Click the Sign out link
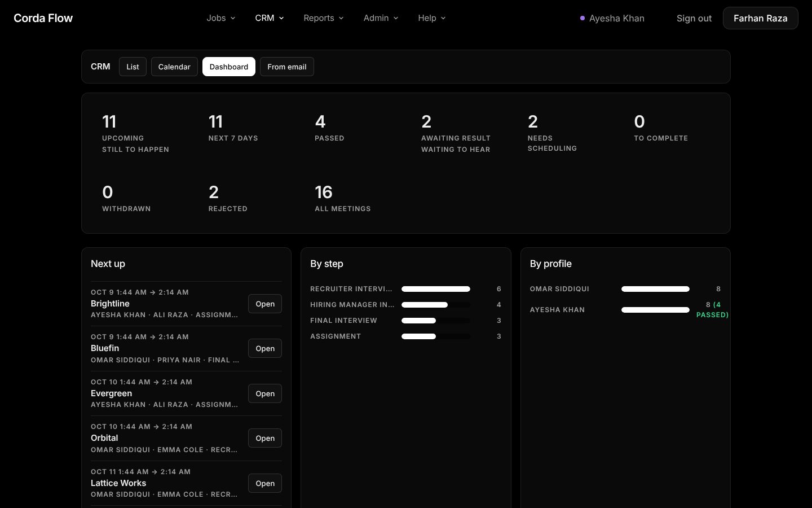This screenshot has width=812, height=508. (694, 18)
